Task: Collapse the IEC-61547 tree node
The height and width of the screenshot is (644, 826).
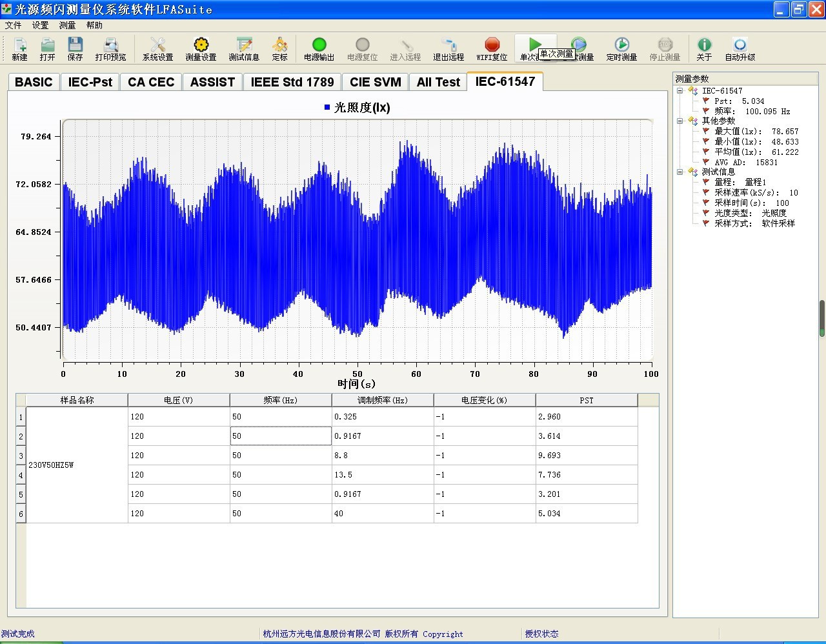Action: click(680, 91)
